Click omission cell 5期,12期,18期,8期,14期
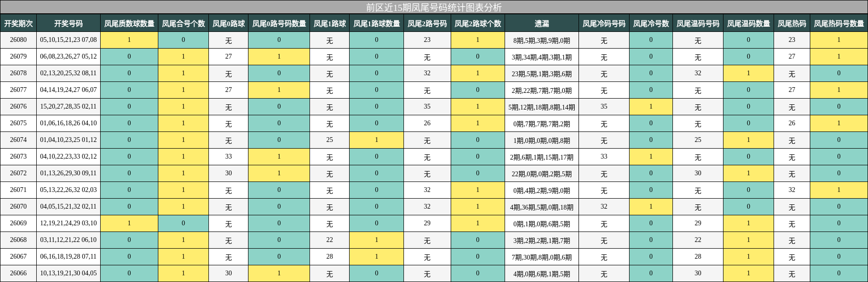 pyautogui.click(x=542, y=107)
